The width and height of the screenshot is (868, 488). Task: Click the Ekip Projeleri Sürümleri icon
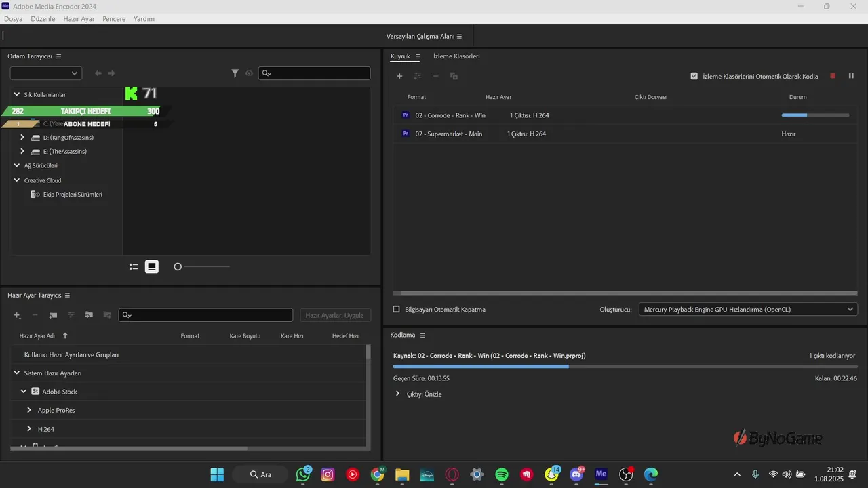point(35,195)
